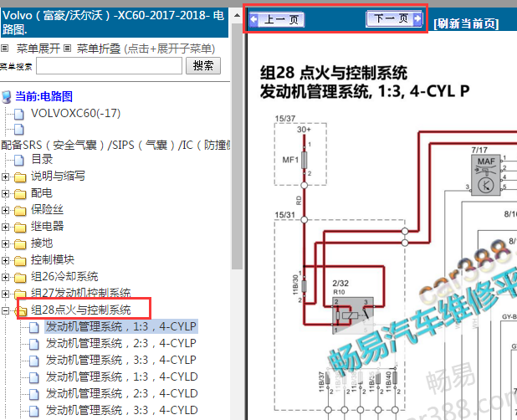Click the MAF sensor symbol 7/17

[x=486, y=175]
